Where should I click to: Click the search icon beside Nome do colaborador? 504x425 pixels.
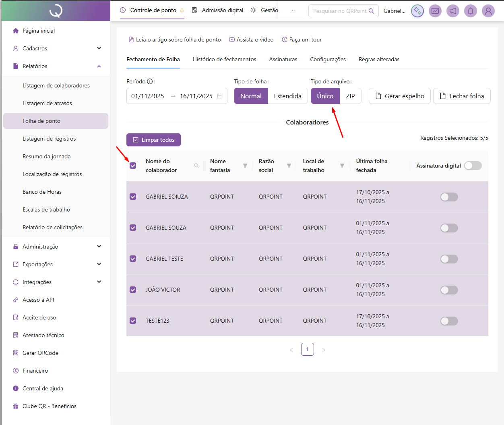coord(196,166)
